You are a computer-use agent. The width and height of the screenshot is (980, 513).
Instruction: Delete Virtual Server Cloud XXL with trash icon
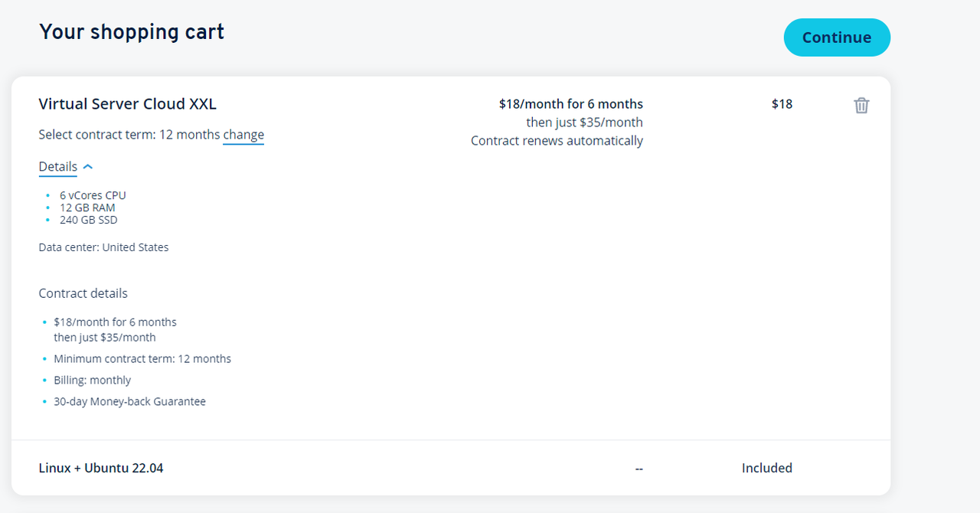(861, 106)
